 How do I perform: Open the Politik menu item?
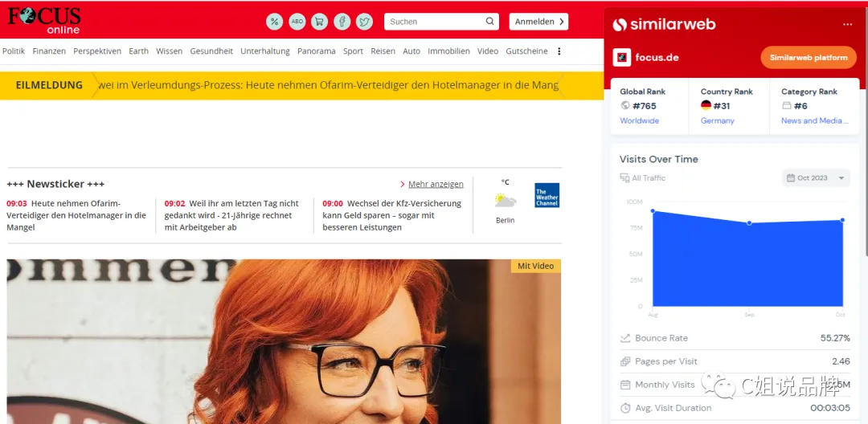pyautogui.click(x=14, y=51)
